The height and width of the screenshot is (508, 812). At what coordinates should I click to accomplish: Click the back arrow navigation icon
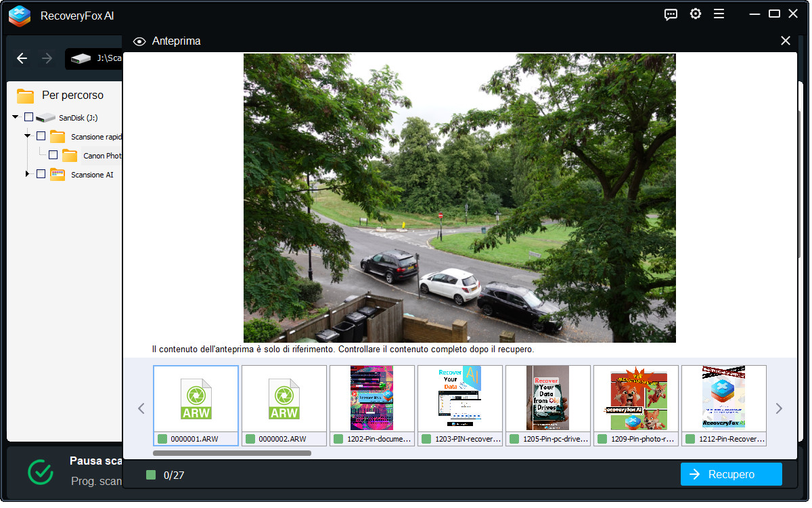[22, 58]
